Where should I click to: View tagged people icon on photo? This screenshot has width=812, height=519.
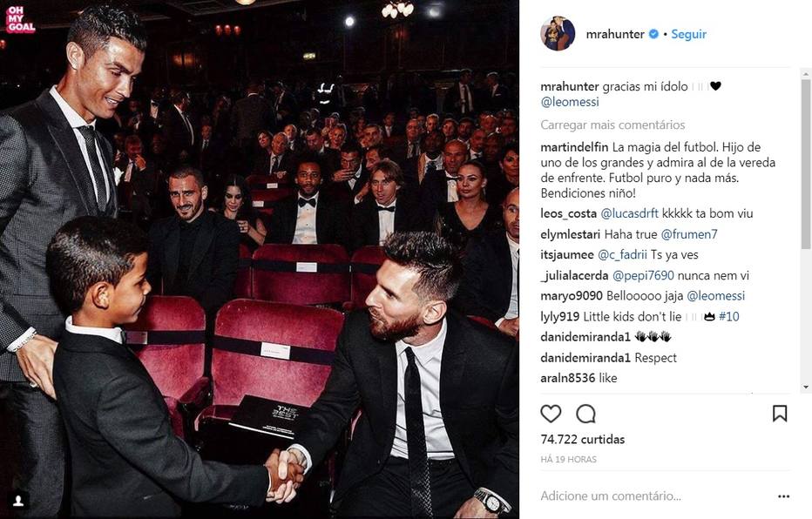(x=18, y=501)
